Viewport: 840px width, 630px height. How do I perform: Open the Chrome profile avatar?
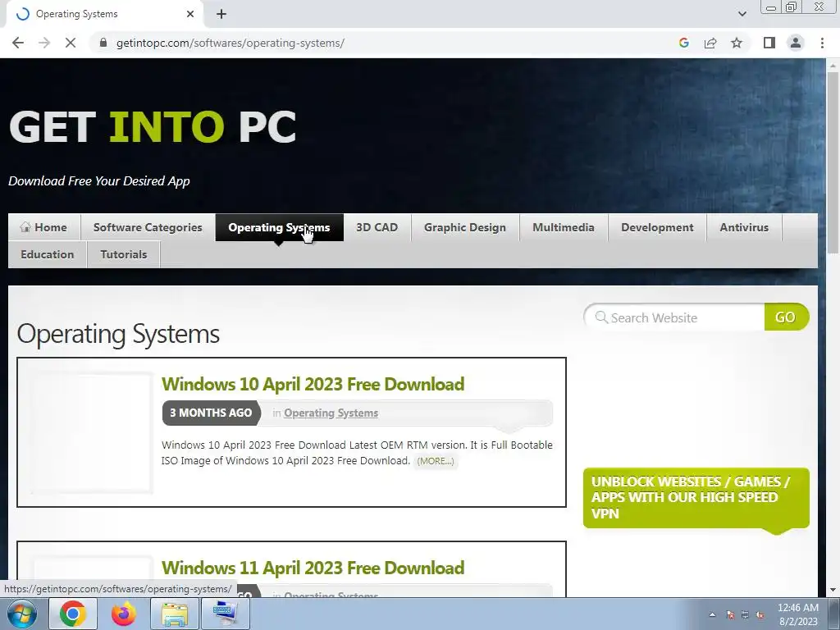coord(796,43)
